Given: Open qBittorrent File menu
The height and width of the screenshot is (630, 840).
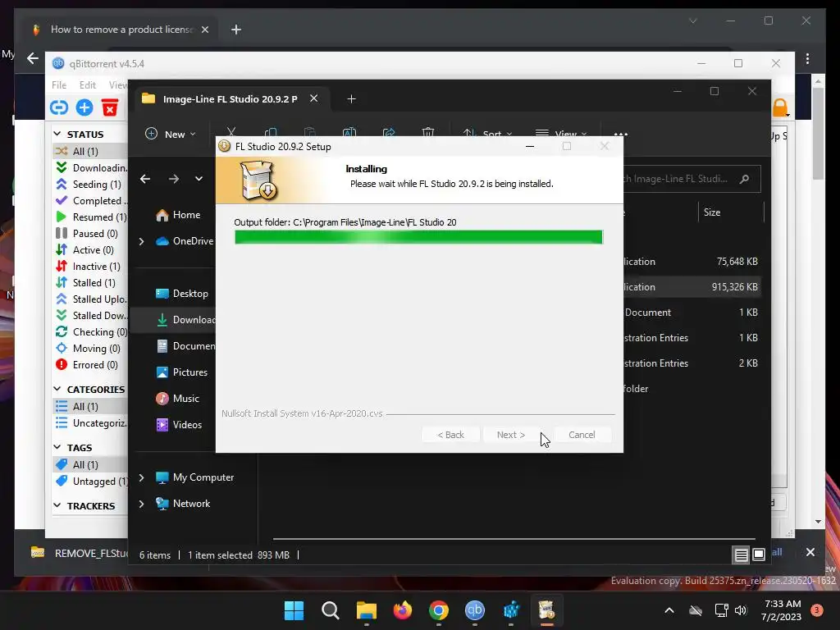Looking at the screenshot, I should (59, 84).
